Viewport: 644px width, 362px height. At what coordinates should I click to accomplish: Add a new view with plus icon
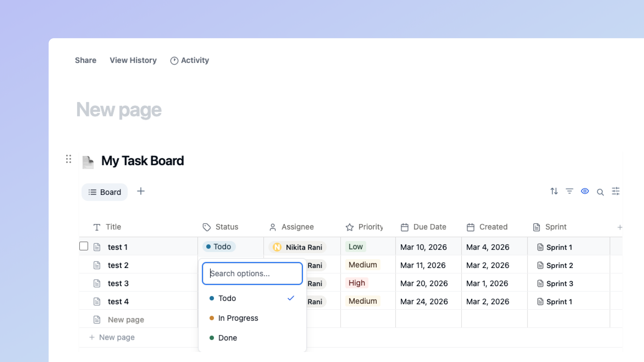pyautogui.click(x=141, y=191)
